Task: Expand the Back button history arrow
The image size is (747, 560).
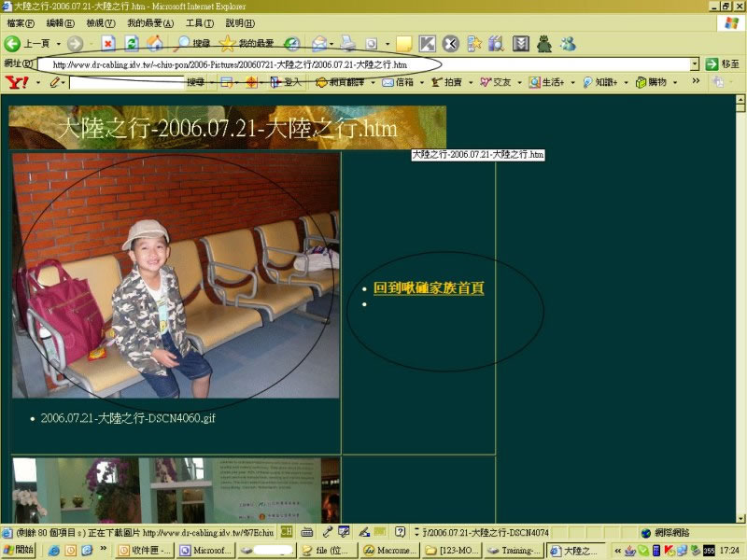Action: pos(58,44)
